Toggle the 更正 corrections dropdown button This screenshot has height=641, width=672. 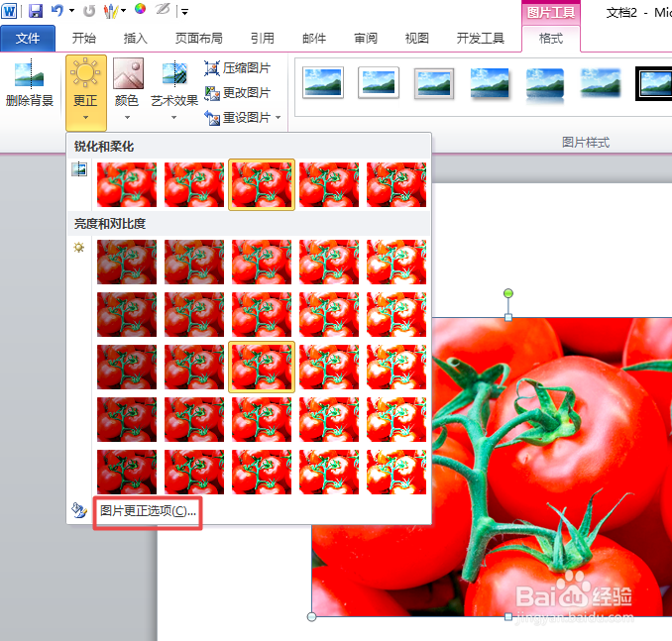(x=85, y=92)
